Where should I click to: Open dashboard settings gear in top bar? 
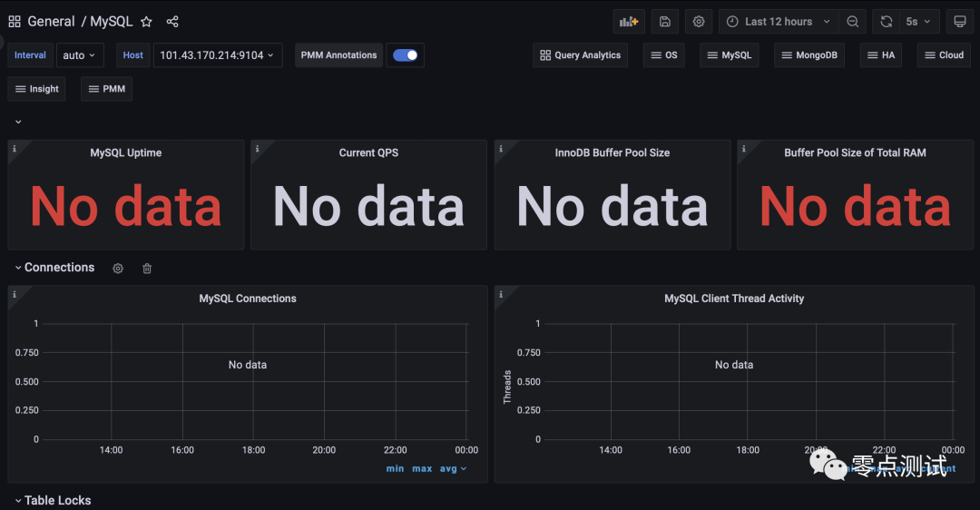699,22
